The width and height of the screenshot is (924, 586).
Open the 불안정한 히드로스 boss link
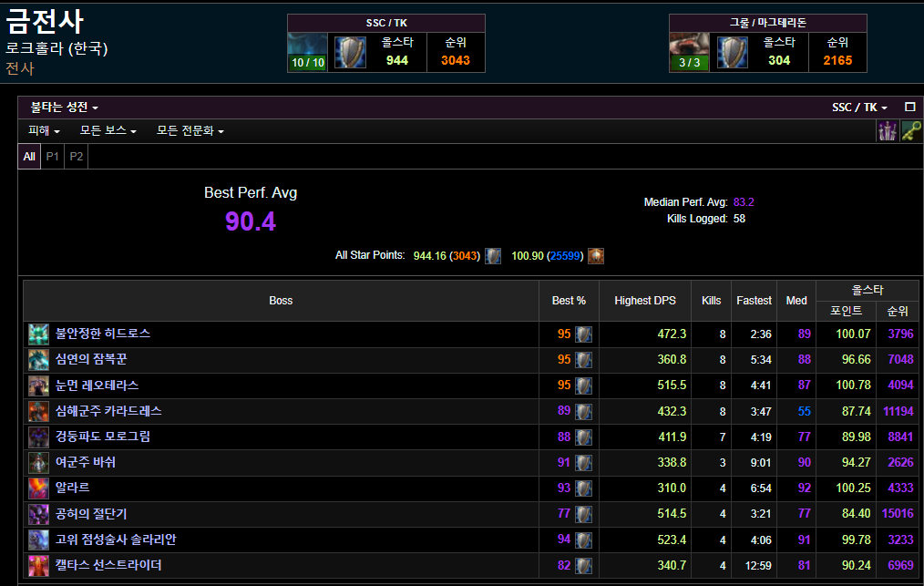tap(103, 334)
